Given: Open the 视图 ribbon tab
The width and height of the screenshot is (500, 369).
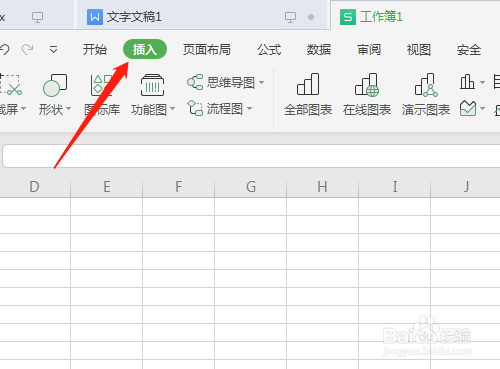Looking at the screenshot, I should (419, 50).
